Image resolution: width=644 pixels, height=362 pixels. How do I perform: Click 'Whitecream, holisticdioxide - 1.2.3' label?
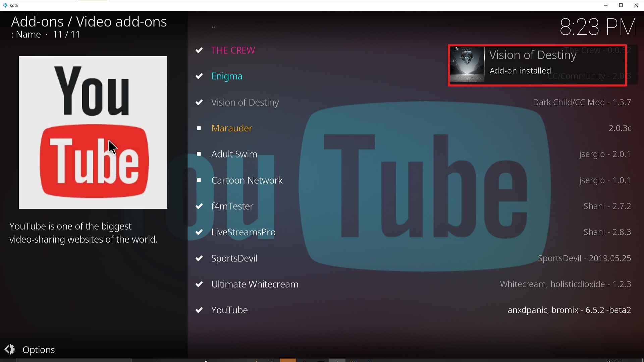click(566, 285)
